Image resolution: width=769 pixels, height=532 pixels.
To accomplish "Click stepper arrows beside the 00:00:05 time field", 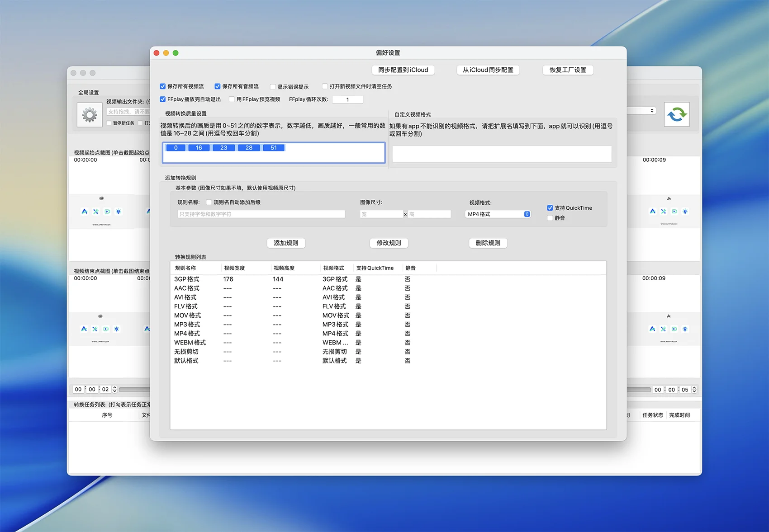I will [x=694, y=390].
